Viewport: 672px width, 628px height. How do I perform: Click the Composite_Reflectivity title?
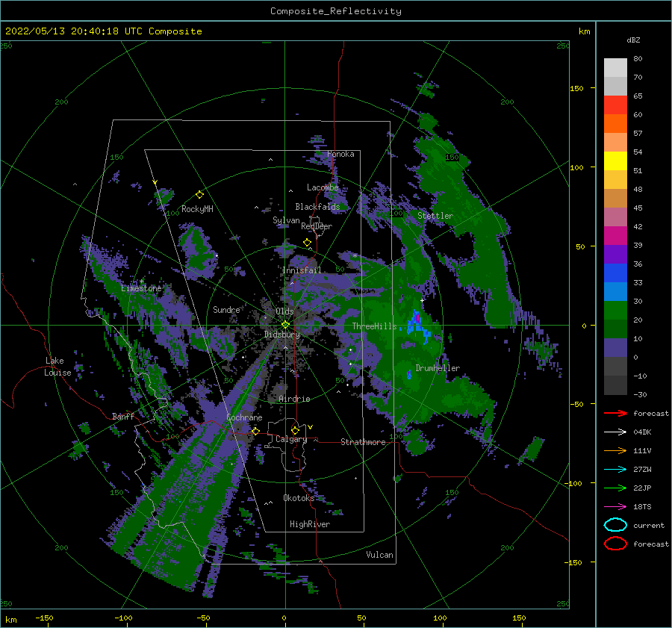(336, 11)
